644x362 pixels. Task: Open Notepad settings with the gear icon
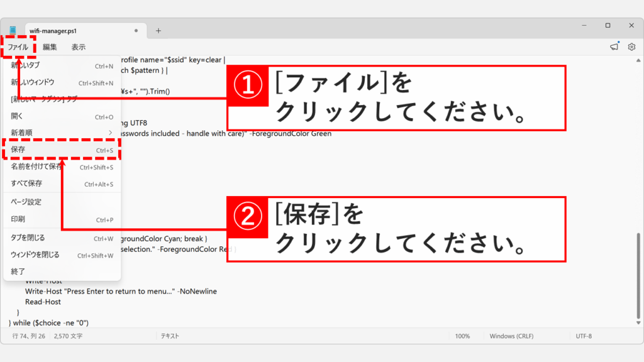[631, 47]
